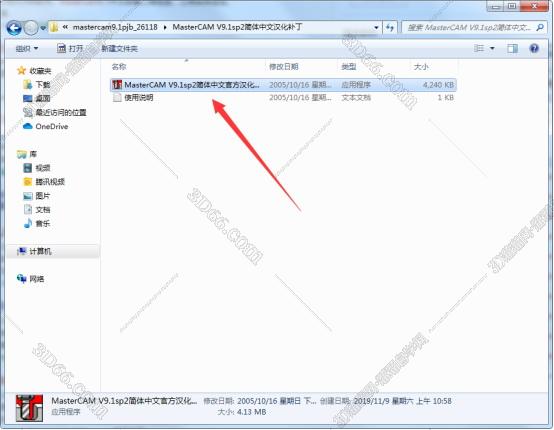Screen dimensions: 554x430
Task: Open the 组织 menu
Action: (26, 49)
